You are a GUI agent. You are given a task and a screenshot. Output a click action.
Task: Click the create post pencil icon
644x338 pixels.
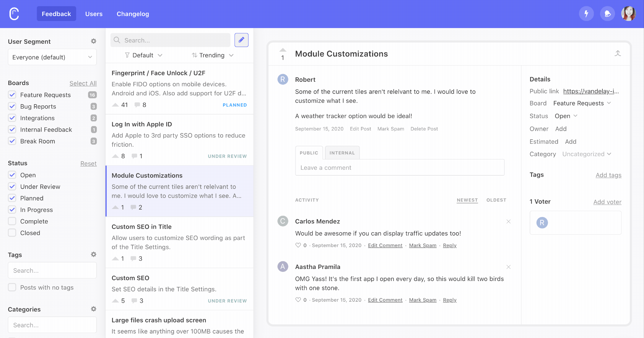pyautogui.click(x=241, y=40)
